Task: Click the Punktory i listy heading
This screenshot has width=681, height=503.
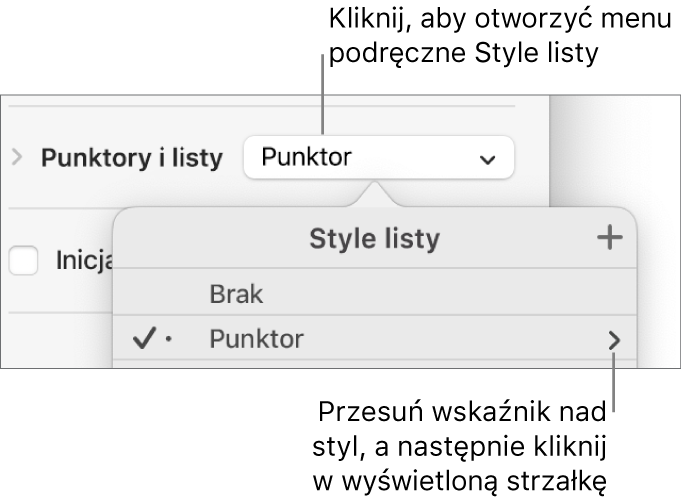Action: pyautogui.click(x=132, y=157)
